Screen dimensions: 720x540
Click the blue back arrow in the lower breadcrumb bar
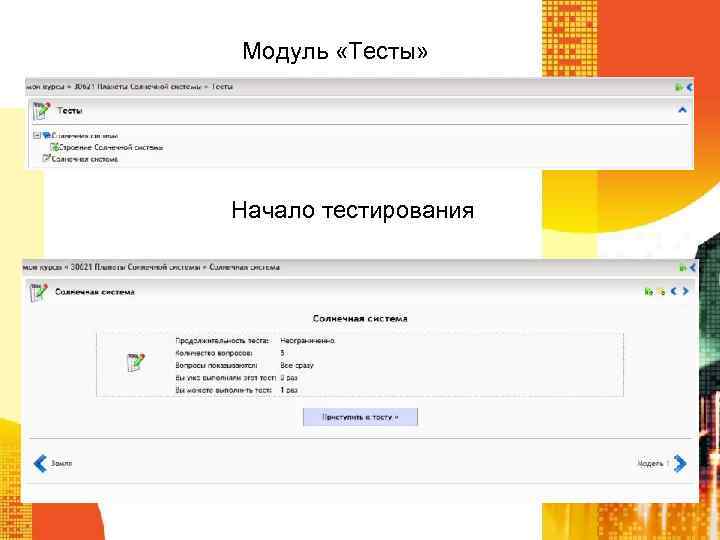(692, 267)
